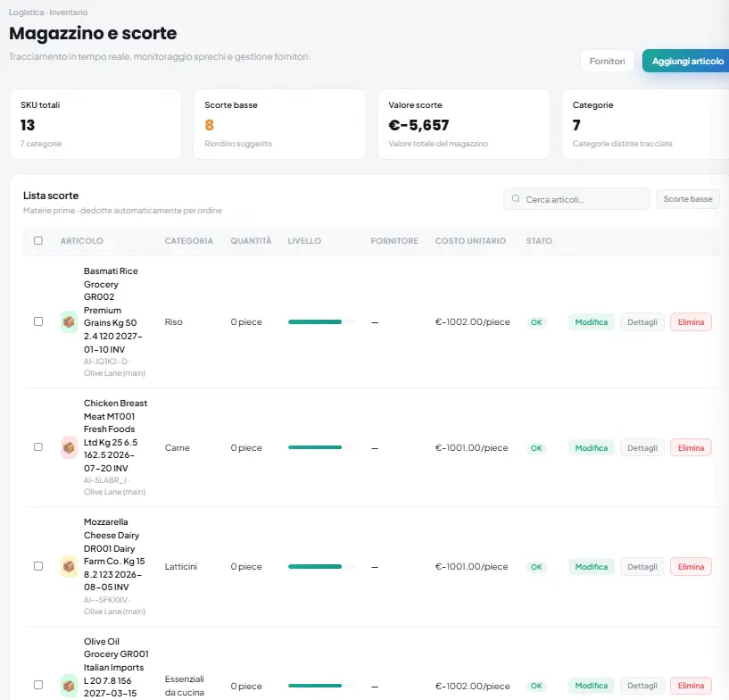Click the Lista scorte heading
This screenshot has width=729, height=700.
pos(51,196)
